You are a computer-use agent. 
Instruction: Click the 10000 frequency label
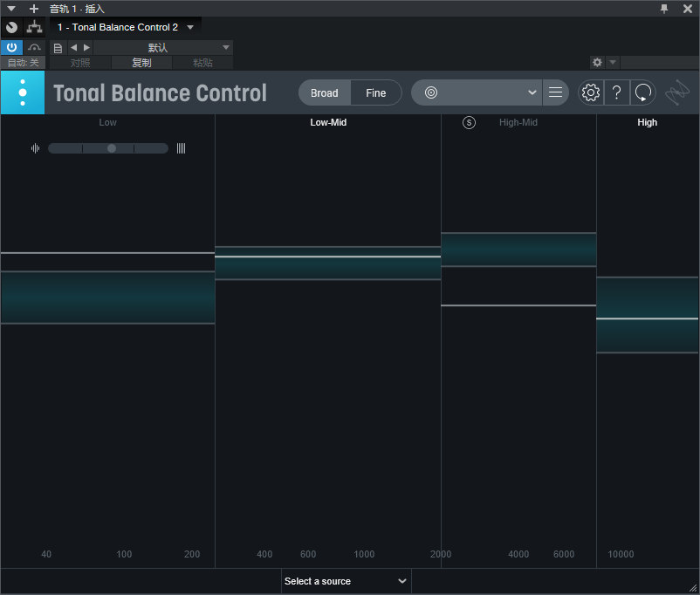pos(621,554)
